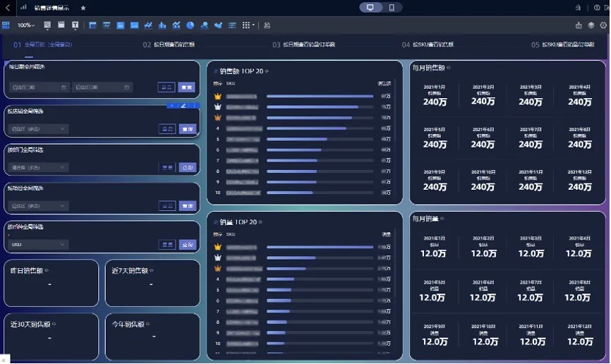Click query button in the date filter
Viewport: 611px width, 364px height.
(x=187, y=87)
